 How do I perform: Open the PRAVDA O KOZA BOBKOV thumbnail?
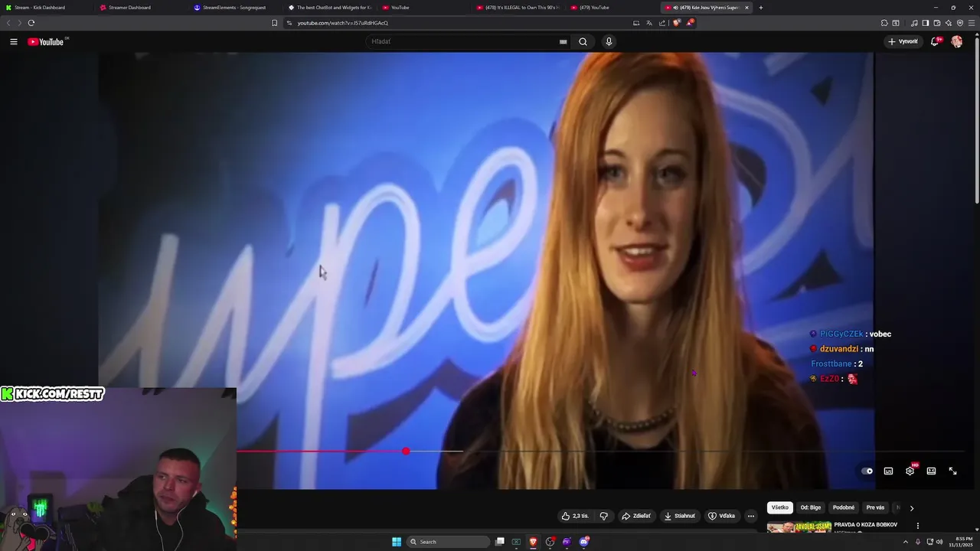click(x=799, y=527)
